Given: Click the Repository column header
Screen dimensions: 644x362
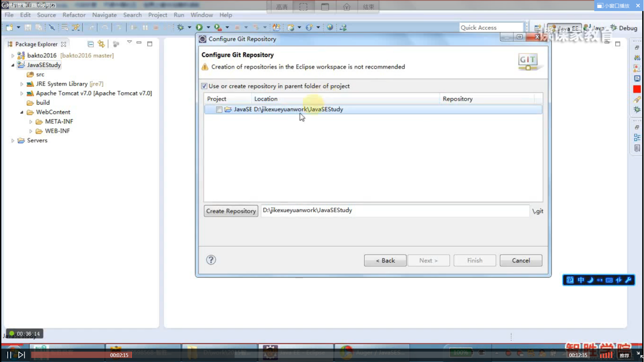Looking at the screenshot, I should [x=487, y=99].
